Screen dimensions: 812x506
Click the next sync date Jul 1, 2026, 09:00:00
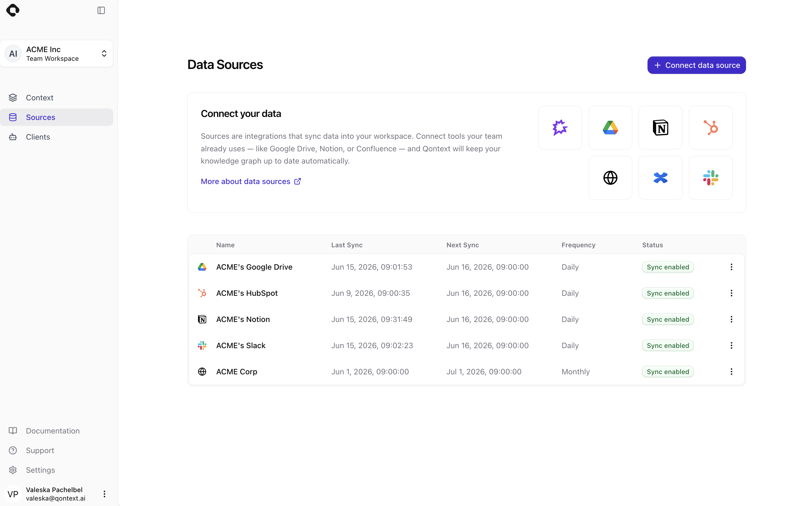pyautogui.click(x=484, y=372)
